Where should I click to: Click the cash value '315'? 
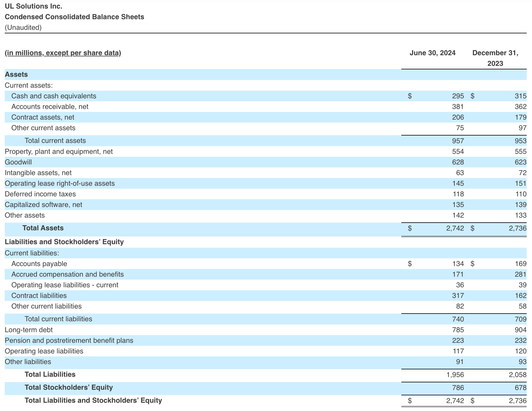[x=521, y=96]
